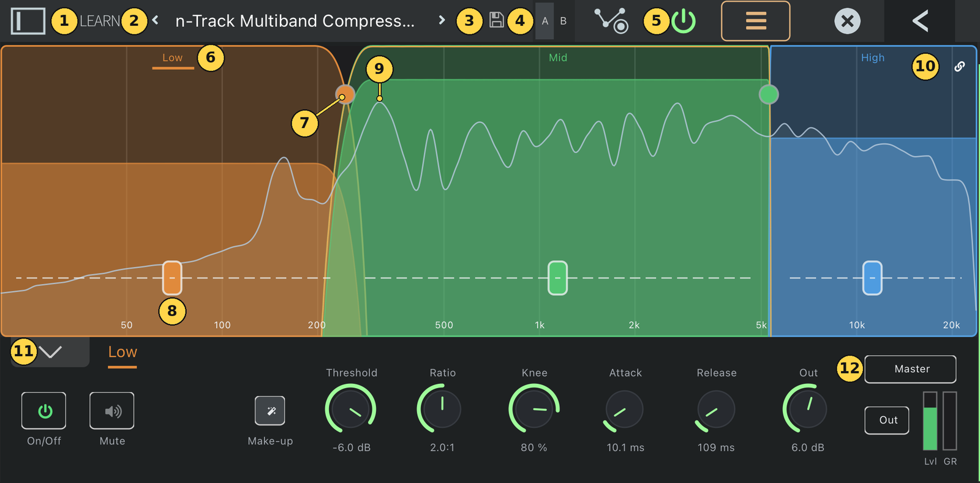980x483 pixels.
Task: Click the Master button
Action: [x=910, y=369]
